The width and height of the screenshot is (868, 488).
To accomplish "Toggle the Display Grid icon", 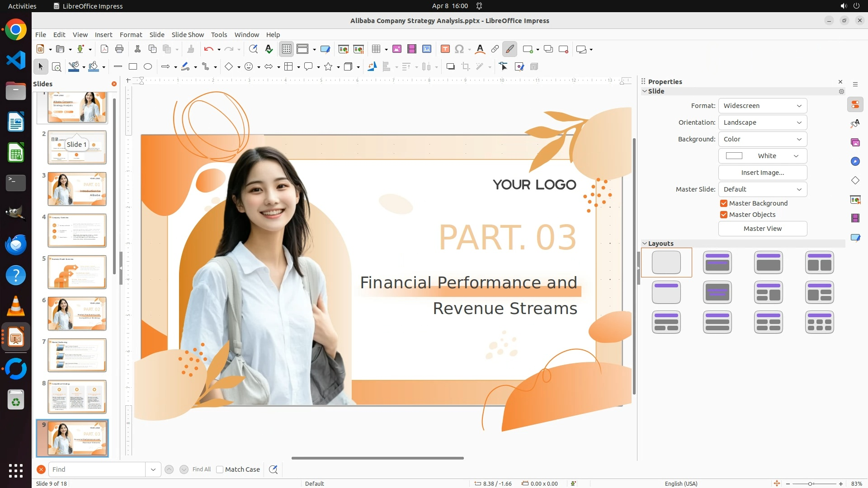I will 287,49.
